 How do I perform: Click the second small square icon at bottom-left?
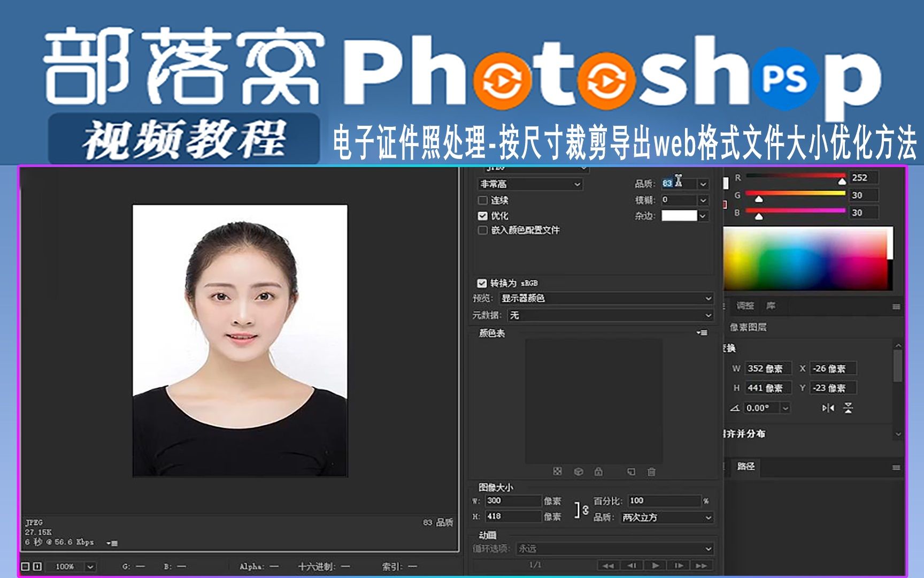pyautogui.click(x=37, y=566)
